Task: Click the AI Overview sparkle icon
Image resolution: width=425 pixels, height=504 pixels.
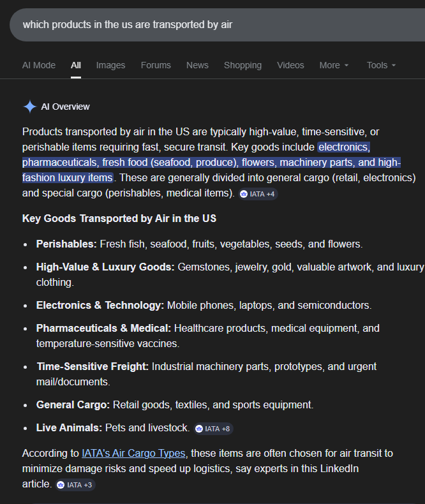Action: [30, 107]
